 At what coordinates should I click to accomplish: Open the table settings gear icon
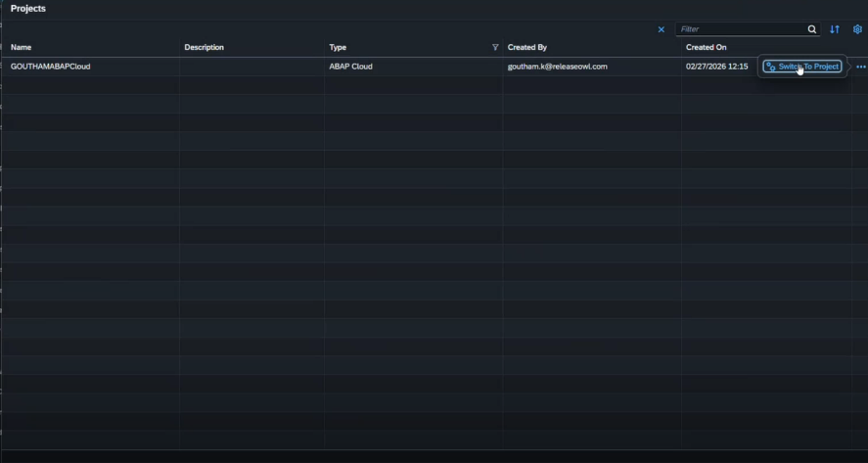(857, 29)
